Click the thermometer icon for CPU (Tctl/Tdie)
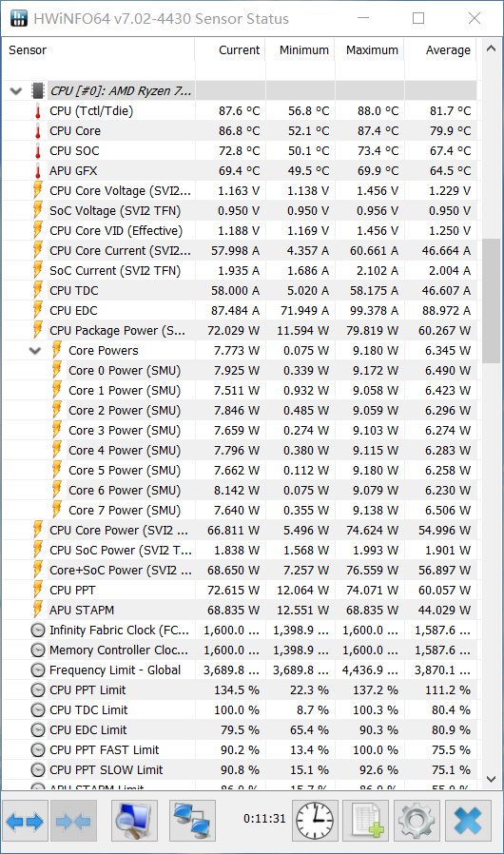This screenshot has height=854, width=504. pyautogui.click(x=38, y=111)
